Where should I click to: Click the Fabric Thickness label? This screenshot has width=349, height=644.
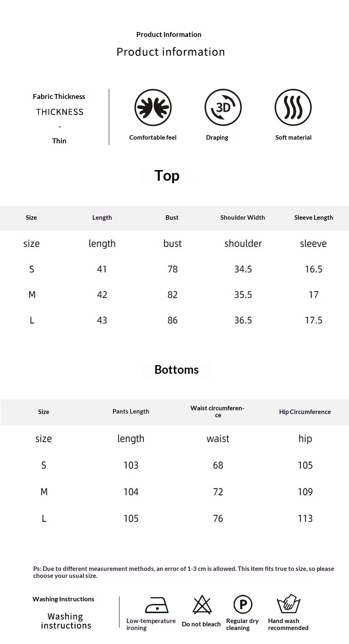[59, 97]
